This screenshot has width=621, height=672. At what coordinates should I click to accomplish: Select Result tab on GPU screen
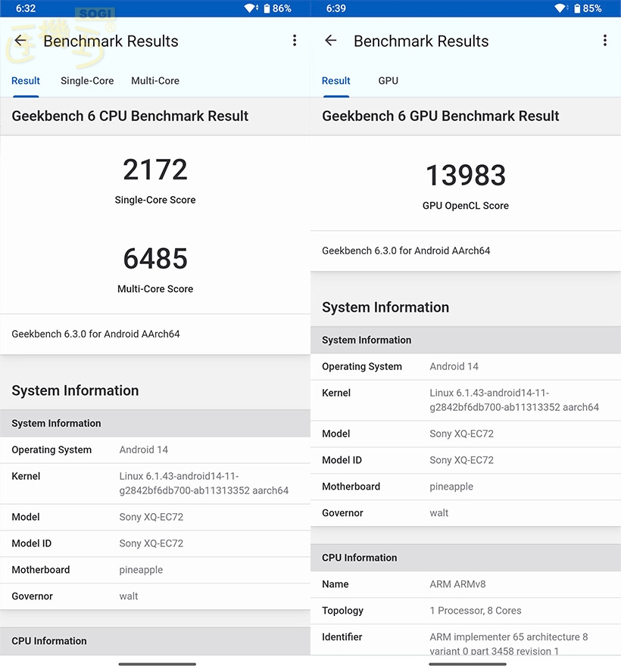click(336, 80)
